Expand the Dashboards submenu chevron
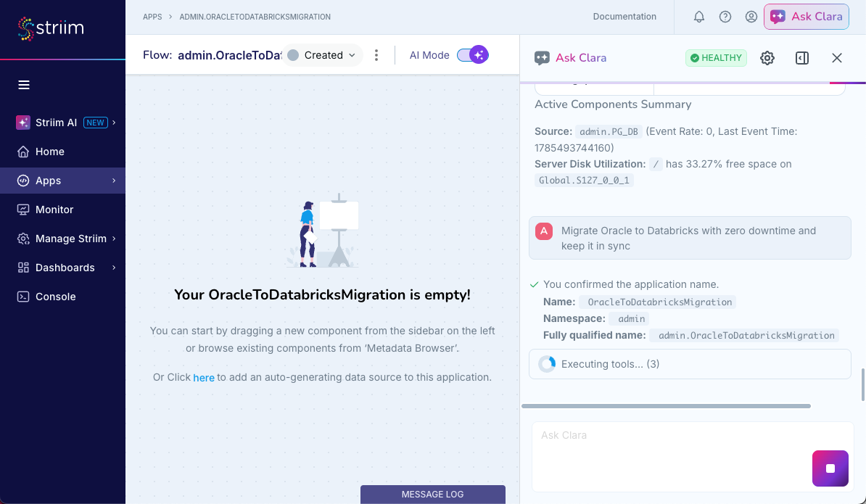Image resolution: width=866 pixels, height=504 pixels. [x=115, y=268]
